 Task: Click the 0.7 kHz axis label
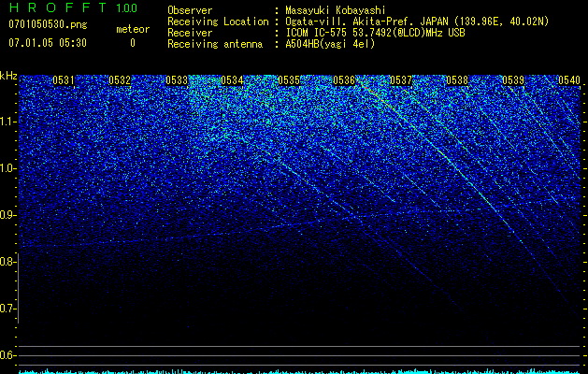(x=7, y=309)
